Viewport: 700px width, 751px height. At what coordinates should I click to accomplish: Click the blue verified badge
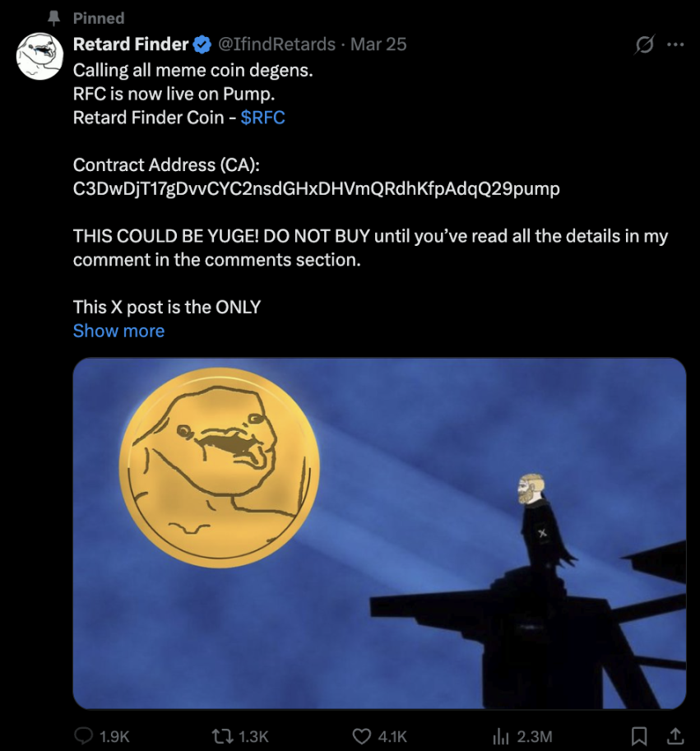(202, 44)
